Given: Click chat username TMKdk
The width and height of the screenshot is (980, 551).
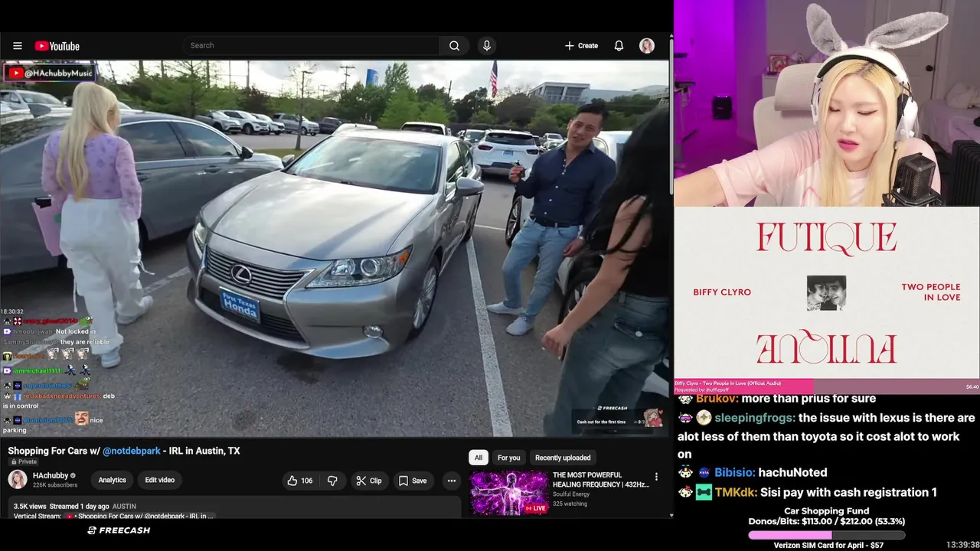Looking at the screenshot, I should [737, 492].
